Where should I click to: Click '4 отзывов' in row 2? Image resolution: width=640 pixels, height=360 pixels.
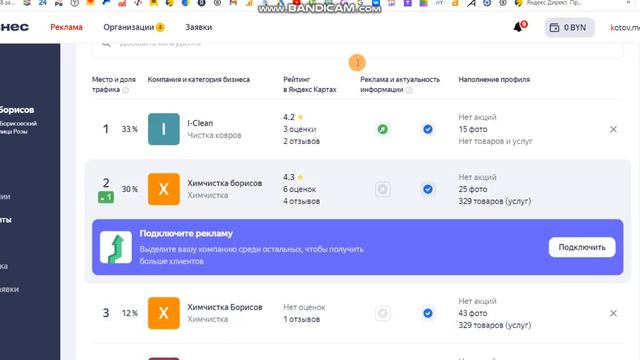tap(302, 201)
